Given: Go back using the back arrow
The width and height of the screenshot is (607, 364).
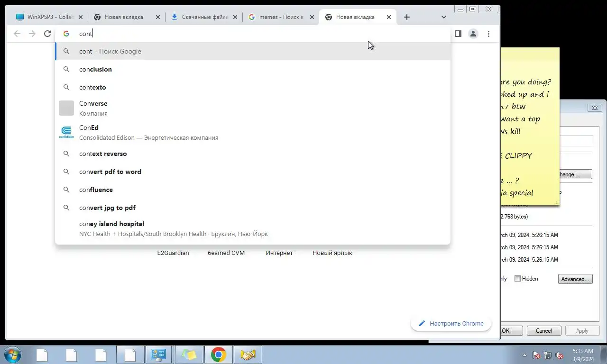Looking at the screenshot, I should pyautogui.click(x=17, y=34).
